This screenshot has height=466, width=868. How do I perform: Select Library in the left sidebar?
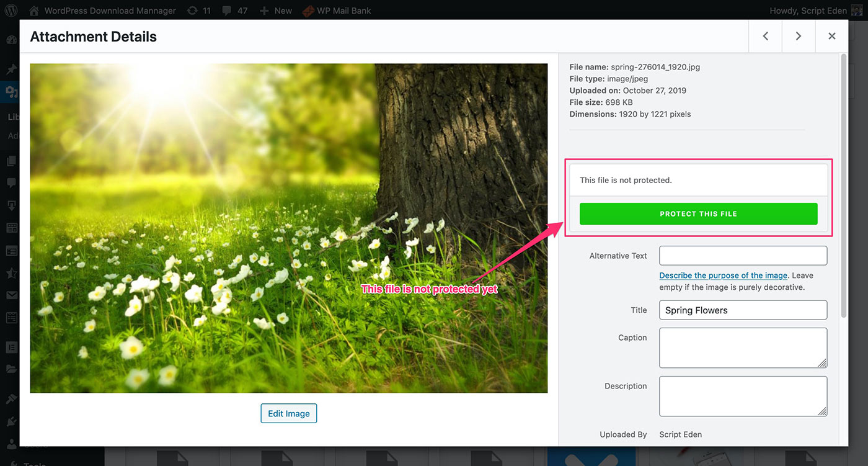[x=12, y=115]
